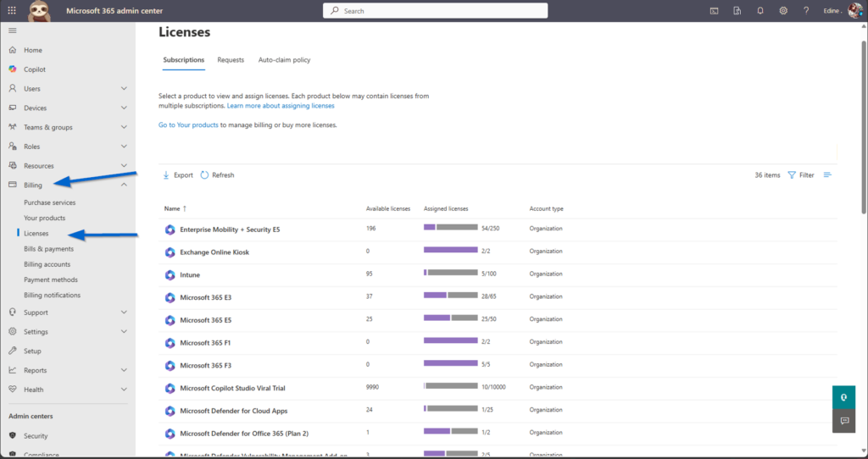Click the What's new document icon in header
The height and width of the screenshot is (459, 868).
737,10
